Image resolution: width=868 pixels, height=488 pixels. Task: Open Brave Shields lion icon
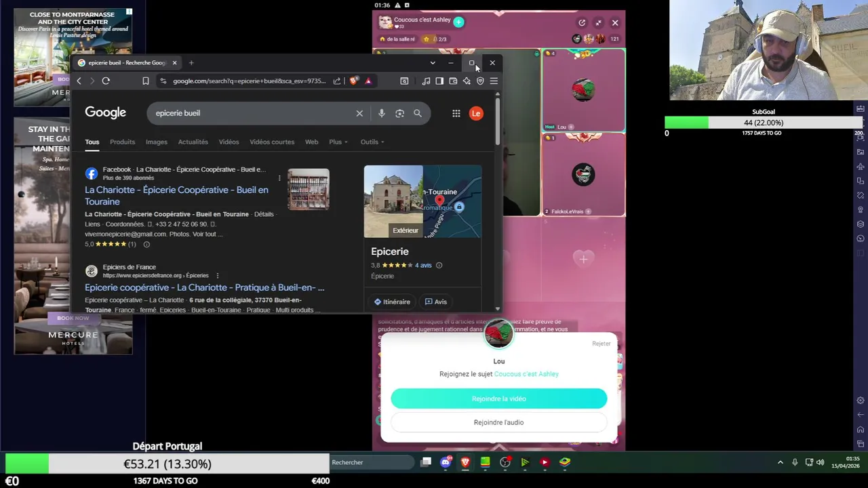tap(354, 81)
